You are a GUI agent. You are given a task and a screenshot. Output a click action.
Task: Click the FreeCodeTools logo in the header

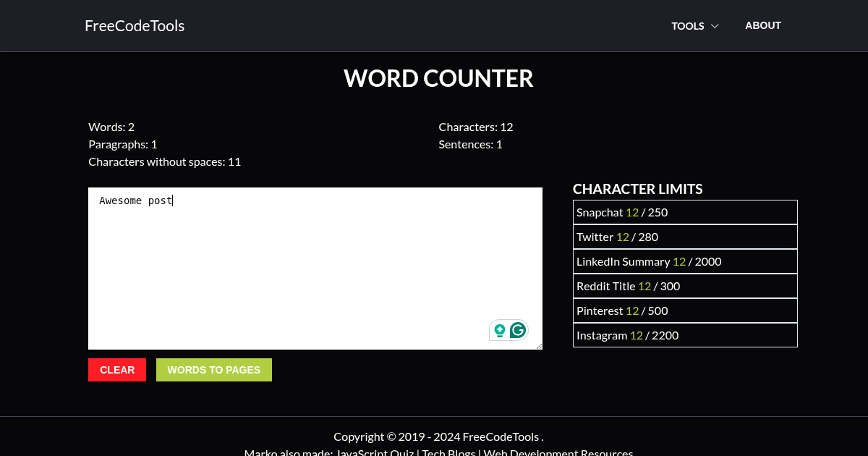pos(135,25)
